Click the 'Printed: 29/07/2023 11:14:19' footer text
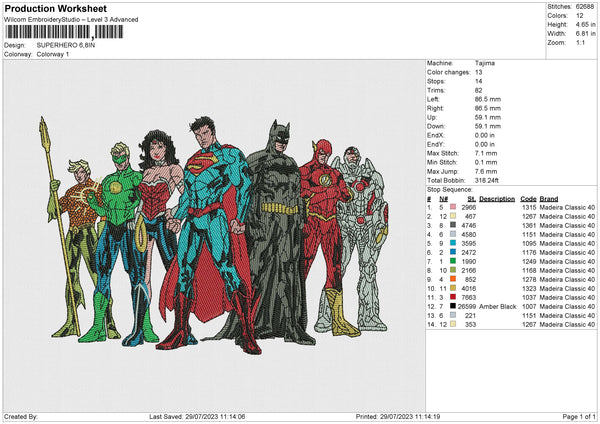The height and width of the screenshot is (424, 600). pyautogui.click(x=398, y=416)
